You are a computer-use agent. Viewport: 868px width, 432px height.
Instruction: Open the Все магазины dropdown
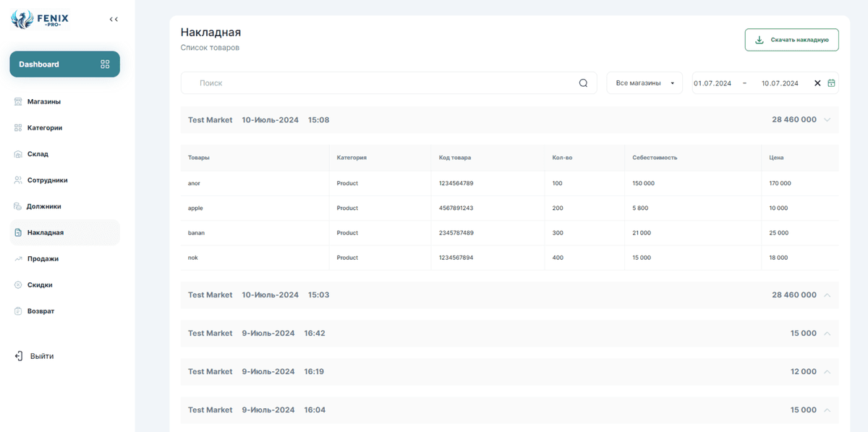pyautogui.click(x=644, y=83)
